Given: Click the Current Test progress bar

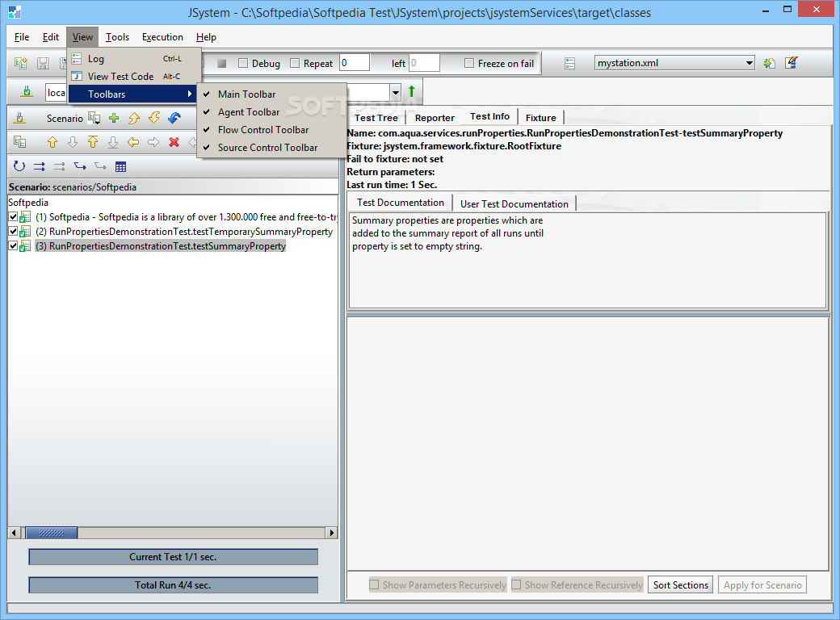Looking at the screenshot, I should (173, 557).
